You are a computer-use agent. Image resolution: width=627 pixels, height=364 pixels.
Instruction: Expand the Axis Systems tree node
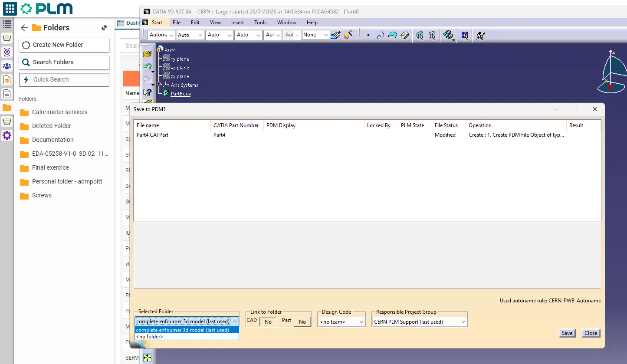coord(159,84)
